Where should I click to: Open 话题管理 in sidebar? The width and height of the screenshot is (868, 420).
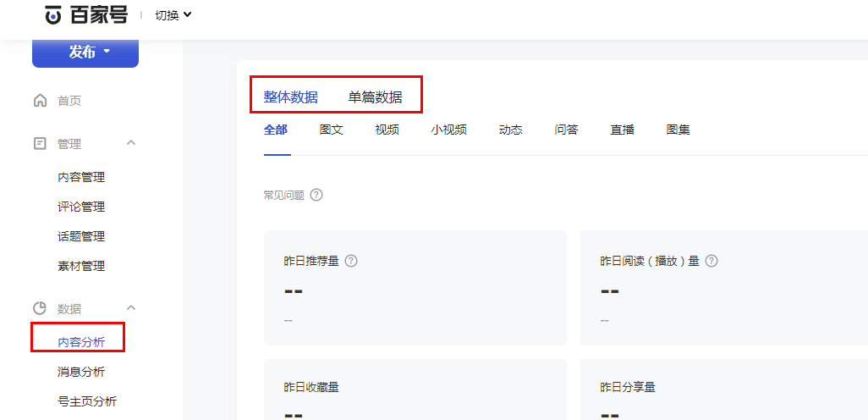click(x=81, y=236)
